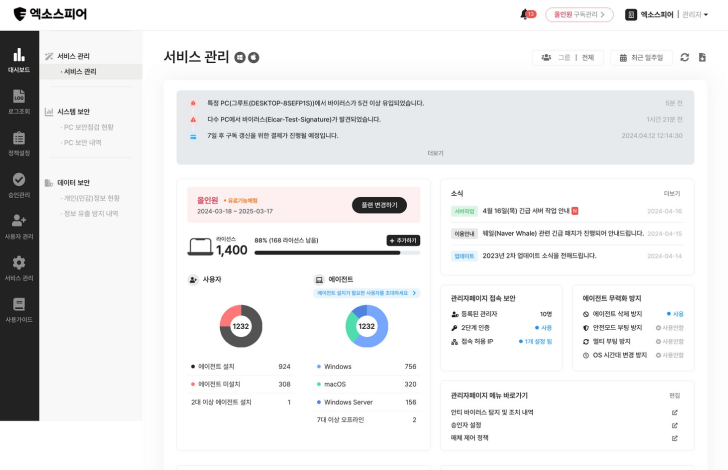Open the 대시보드 sidebar icon
The image size is (728, 470).
19,60
